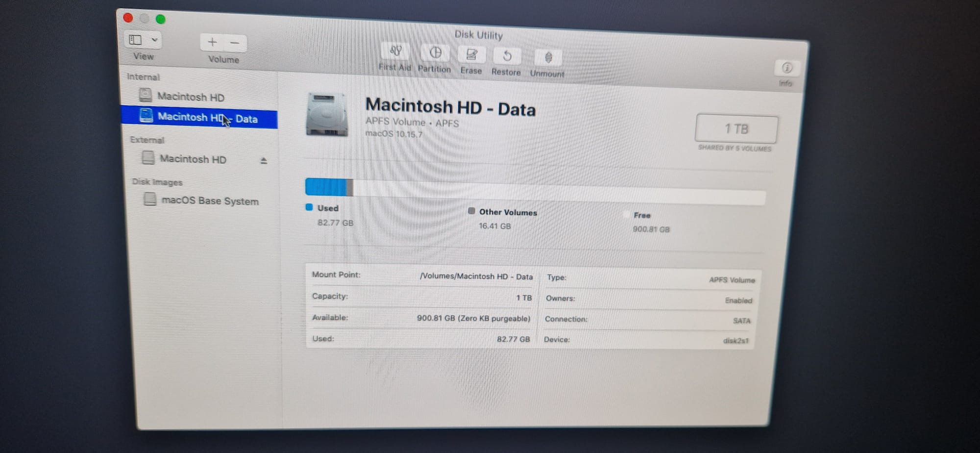The height and width of the screenshot is (453, 980).
Task: Click the blue Used portion of storage bar
Action: click(x=326, y=187)
